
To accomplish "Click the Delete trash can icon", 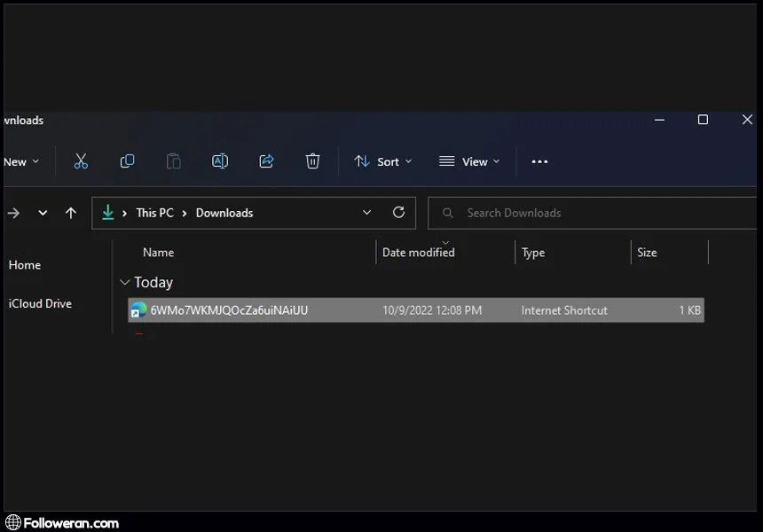I will [x=312, y=161].
